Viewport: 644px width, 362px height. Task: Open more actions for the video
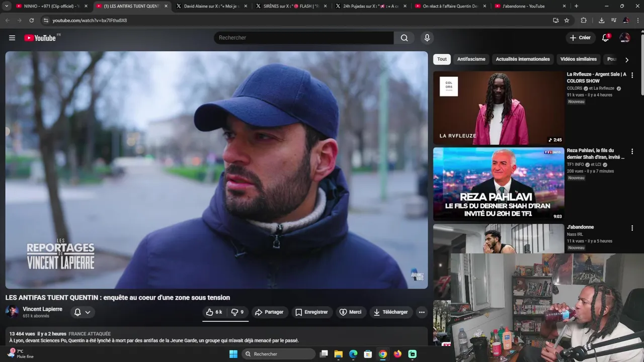(x=422, y=312)
